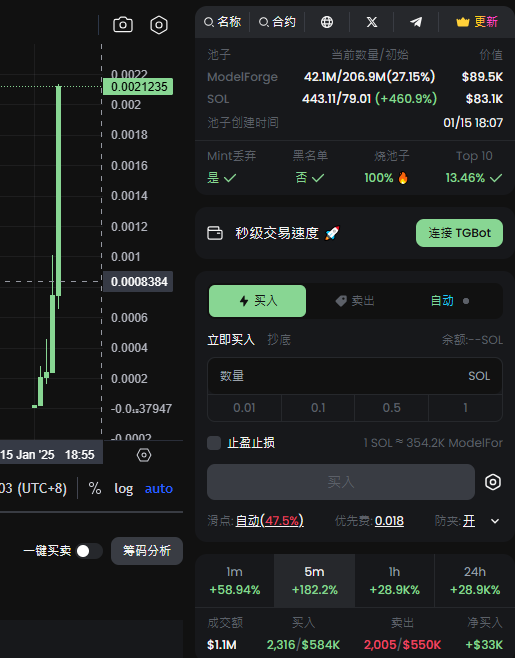Screen dimensions: 515x658
Task: Toggle log scale on chart
Action: coord(123,488)
